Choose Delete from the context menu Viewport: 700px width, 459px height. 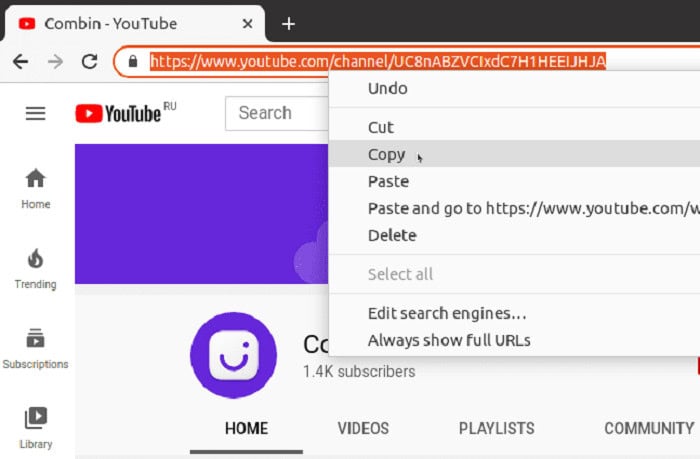coord(514,235)
